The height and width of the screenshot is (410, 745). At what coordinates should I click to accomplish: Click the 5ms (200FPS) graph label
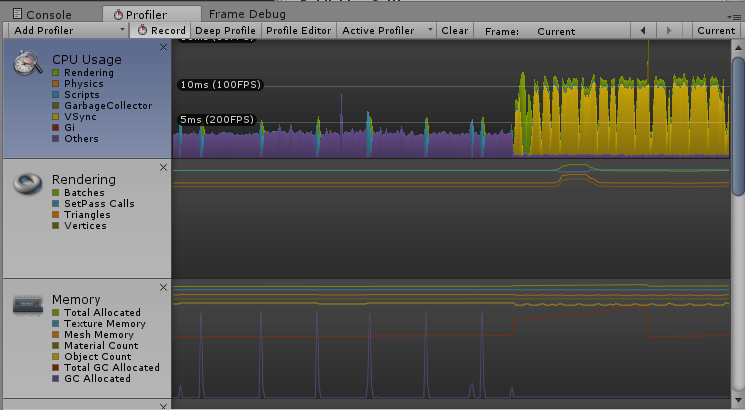[217, 120]
